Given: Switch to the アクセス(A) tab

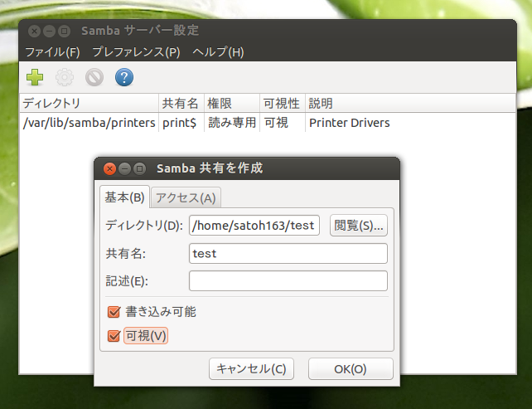Looking at the screenshot, I should (x=186, y=197).
